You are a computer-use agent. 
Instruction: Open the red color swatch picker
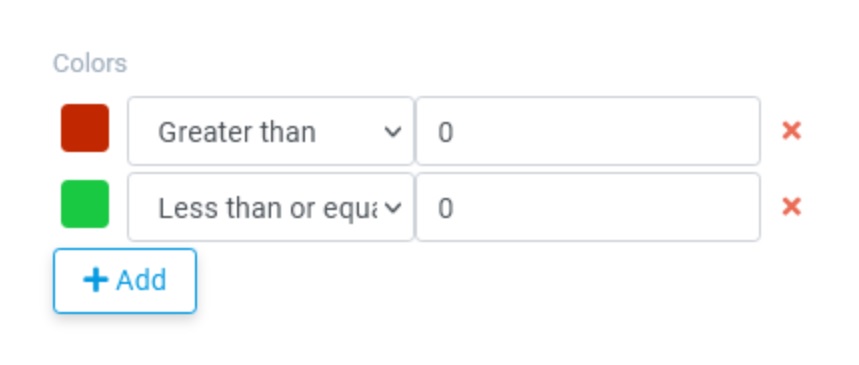coord(85,128)
